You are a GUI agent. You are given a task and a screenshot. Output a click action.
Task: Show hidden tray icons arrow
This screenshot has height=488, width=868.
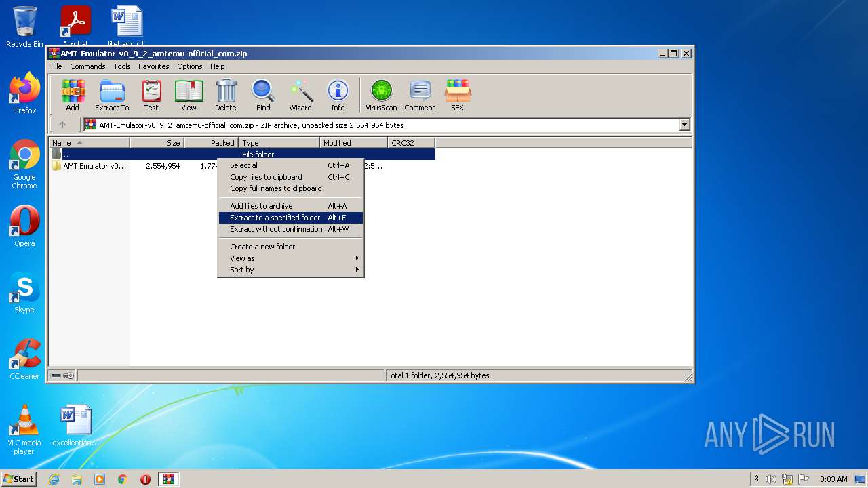tap(756, 479)
